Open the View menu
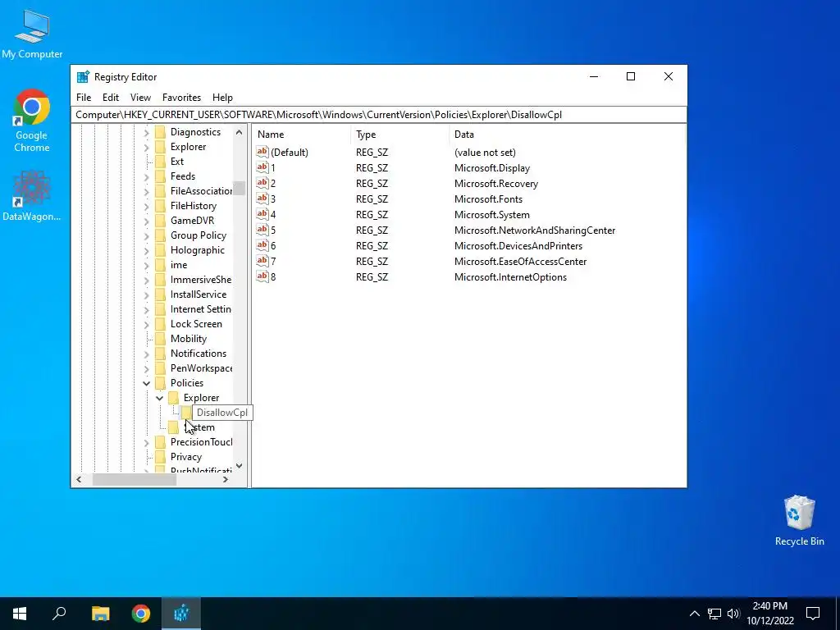 coord(140,98)
